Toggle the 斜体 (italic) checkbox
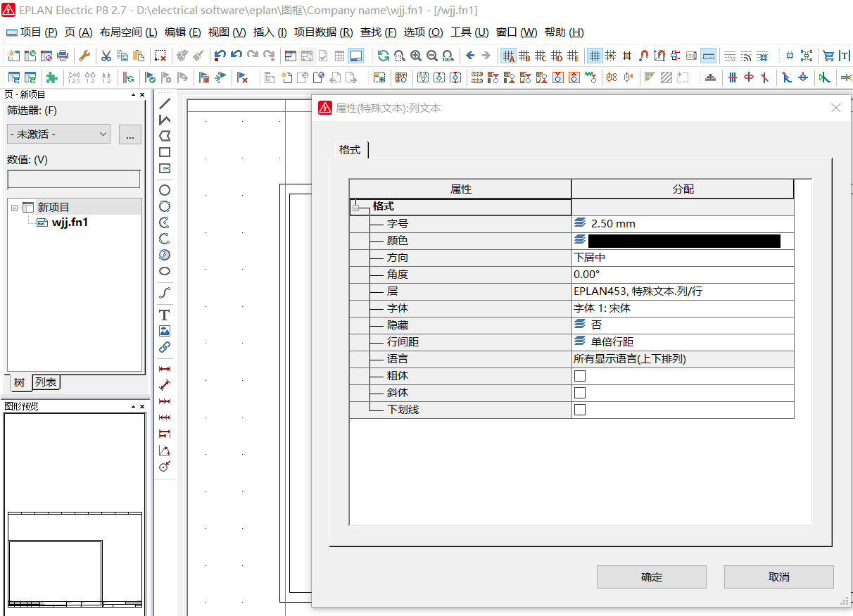Screen dimensions: 853x616 pos(580,393)
